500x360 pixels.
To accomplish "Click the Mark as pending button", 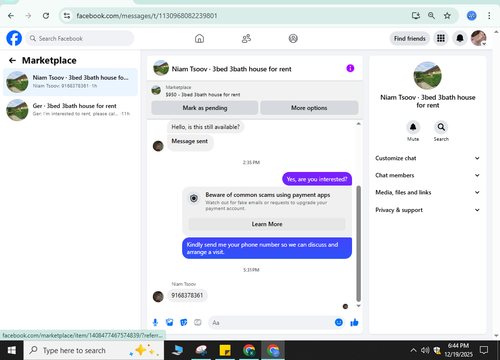I will tap(205, 108).
